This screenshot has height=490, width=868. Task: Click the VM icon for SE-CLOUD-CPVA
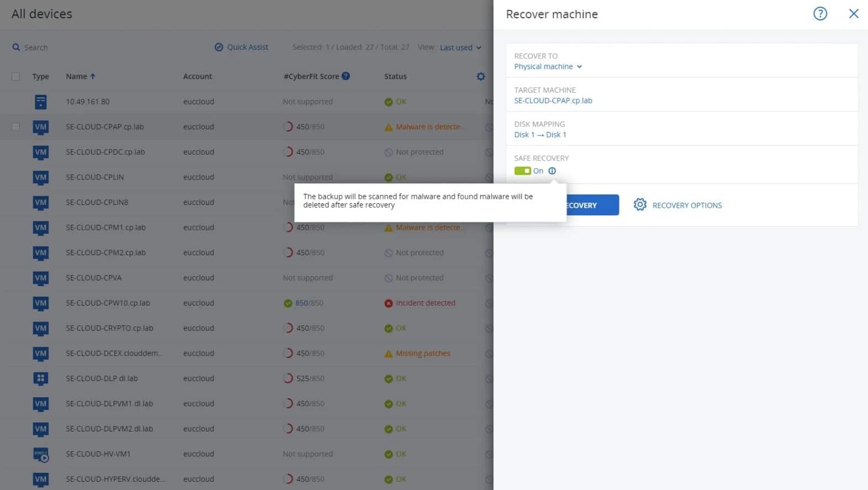pos(41,278)
